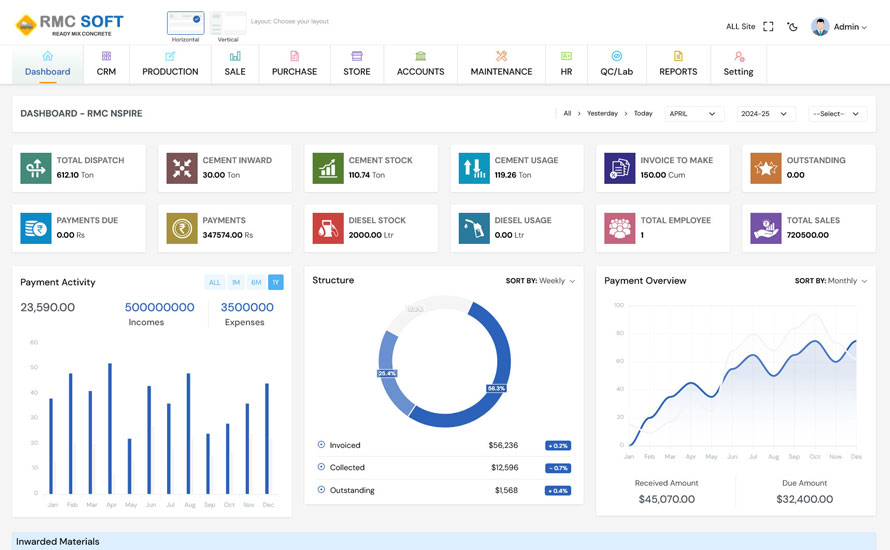Screen dimensions: 890x550
Task: Select 1M range in Payment Activity
Action: click(236, 282)
